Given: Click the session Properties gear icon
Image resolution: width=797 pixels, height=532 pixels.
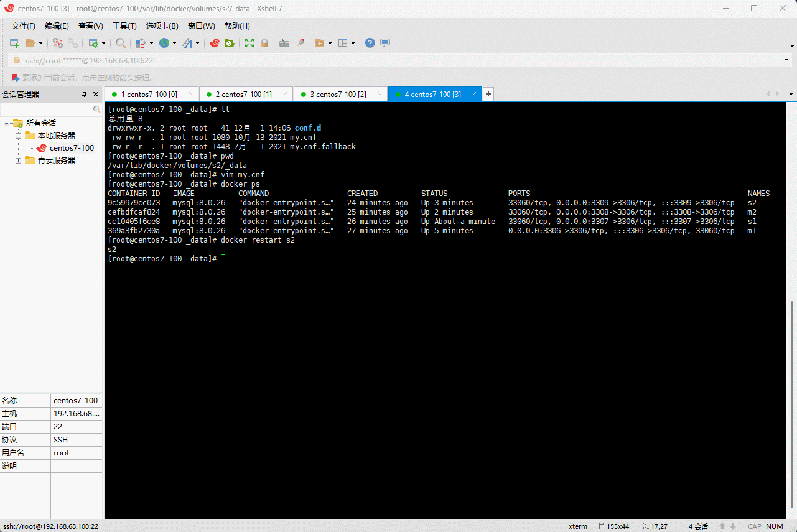Looking at the screenshot, I should (93, 43).
